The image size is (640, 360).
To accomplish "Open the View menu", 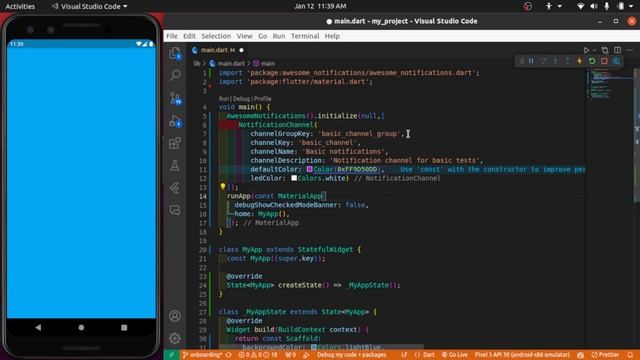I will click(x=244, y=36).
